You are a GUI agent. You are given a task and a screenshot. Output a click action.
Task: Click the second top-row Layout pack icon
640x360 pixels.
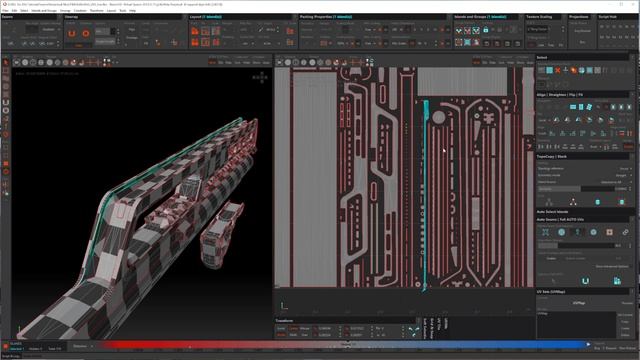pyautogui.click(x=205, y=31)
